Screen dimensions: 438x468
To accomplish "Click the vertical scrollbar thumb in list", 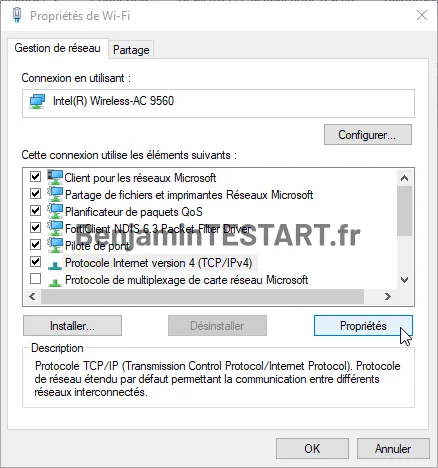I will (405, 211).
